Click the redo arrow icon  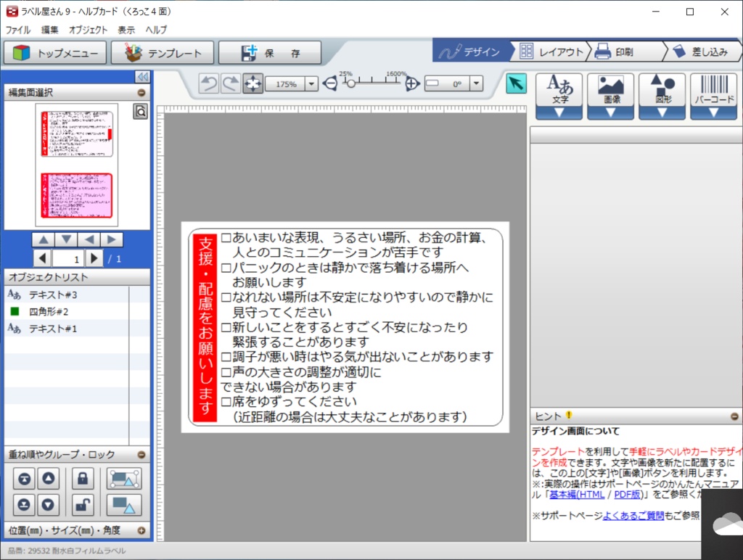(231, 84)
